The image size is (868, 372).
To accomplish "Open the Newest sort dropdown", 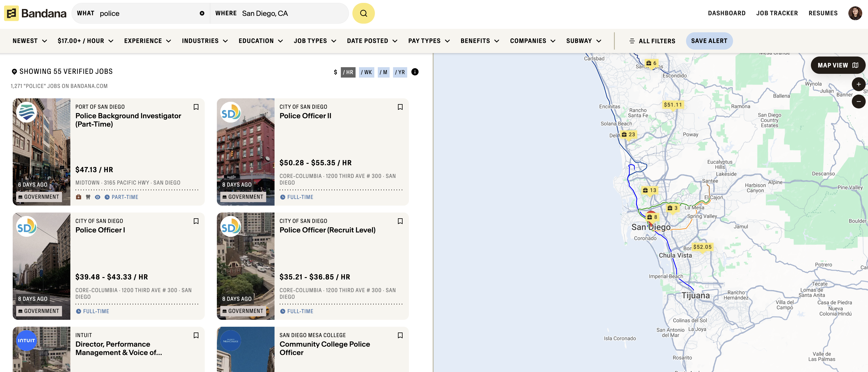I will point(30,41).
